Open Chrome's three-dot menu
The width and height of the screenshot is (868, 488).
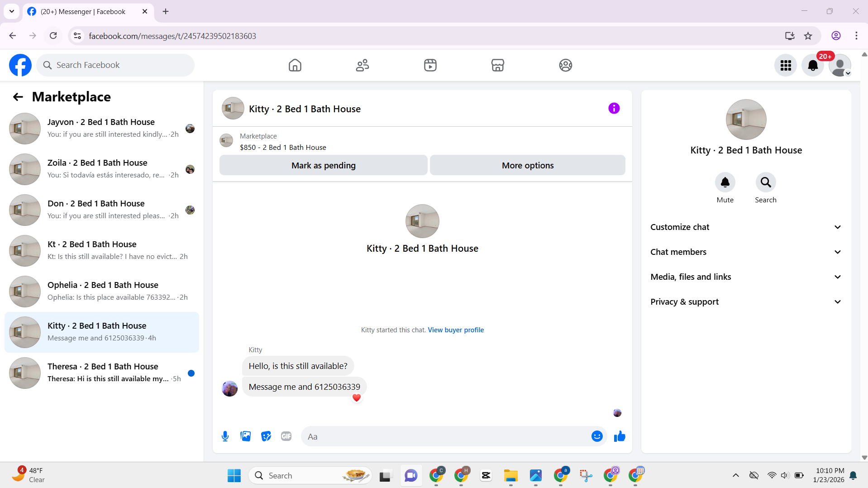pos(856,36)
